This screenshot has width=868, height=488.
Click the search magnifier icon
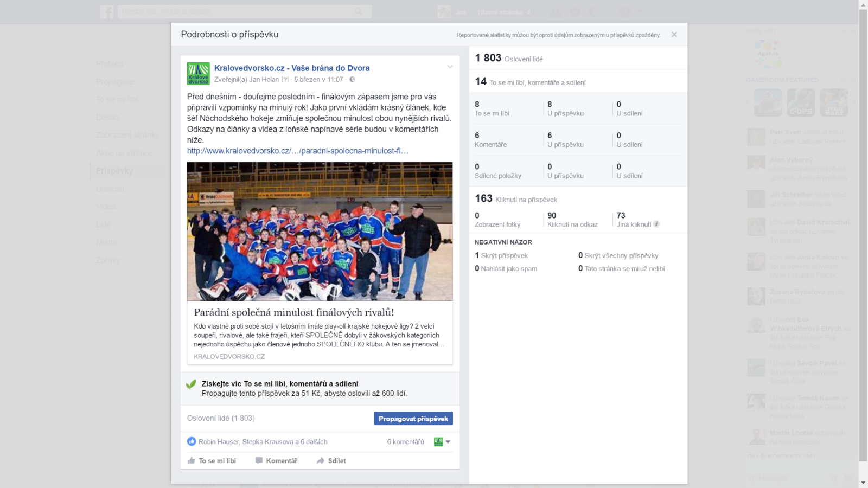click(x=359, y=11)
